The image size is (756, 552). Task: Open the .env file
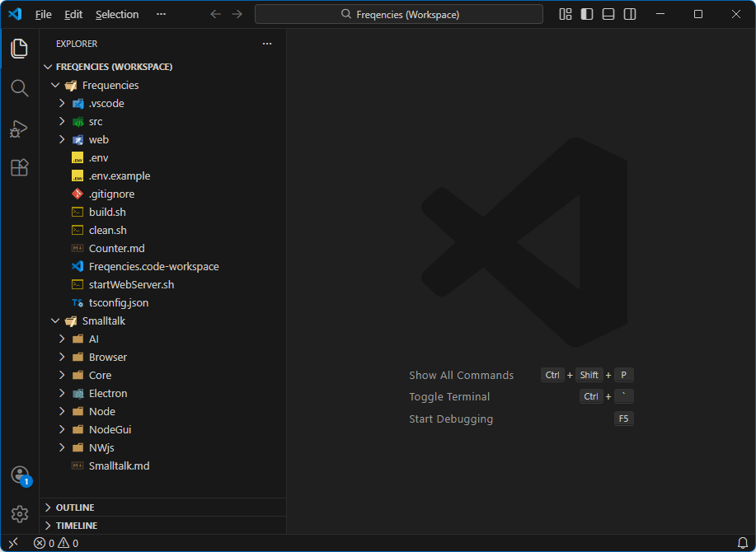click(x=163, y=158)
